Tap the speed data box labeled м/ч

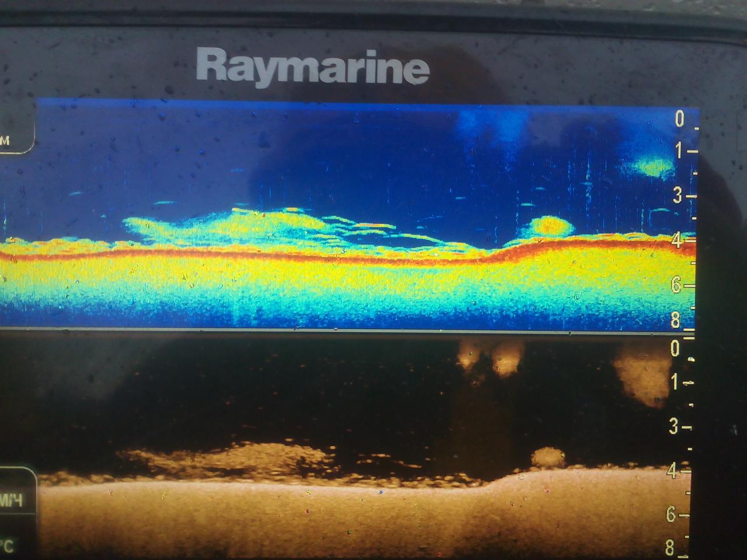(x=16, y=499)
